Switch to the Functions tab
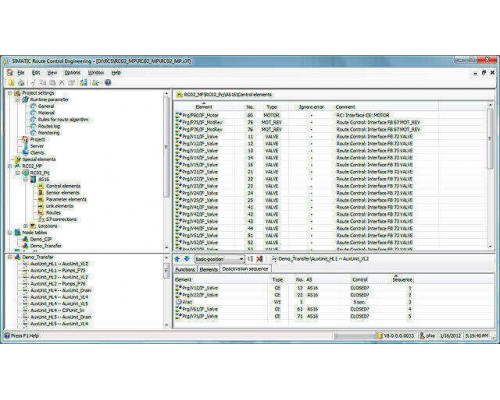The width and height of the screenshot is (500, 400). (x=185, y=269)
